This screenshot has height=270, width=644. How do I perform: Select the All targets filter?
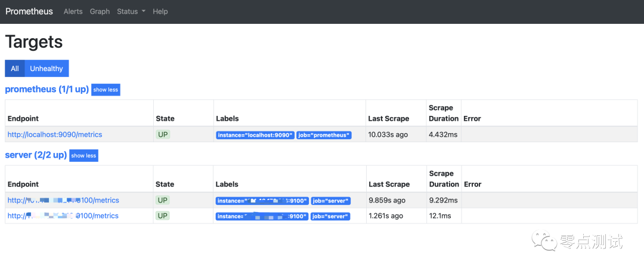click(15, 69)
